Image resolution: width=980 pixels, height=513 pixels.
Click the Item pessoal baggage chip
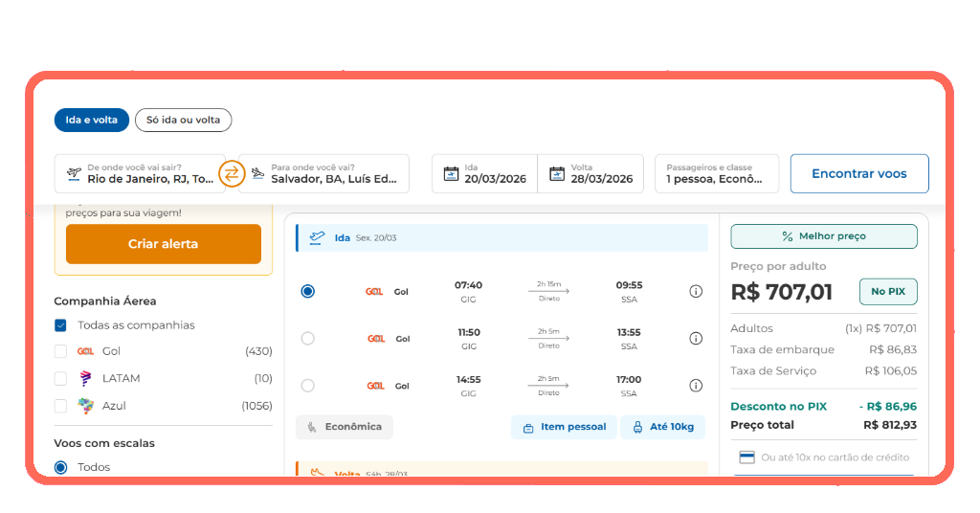pos(564,427)
